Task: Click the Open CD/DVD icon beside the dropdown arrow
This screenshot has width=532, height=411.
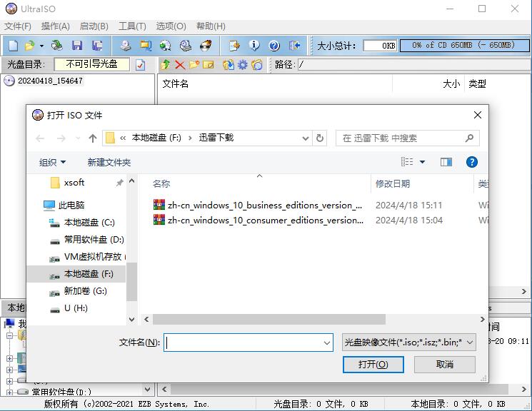Action: [56, 46]
